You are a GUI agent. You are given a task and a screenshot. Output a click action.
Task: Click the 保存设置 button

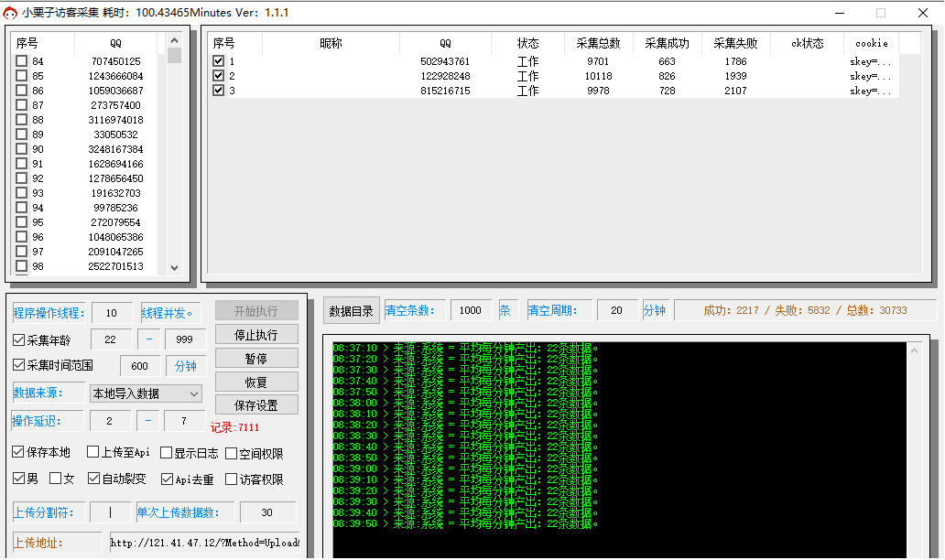point(256,405)
